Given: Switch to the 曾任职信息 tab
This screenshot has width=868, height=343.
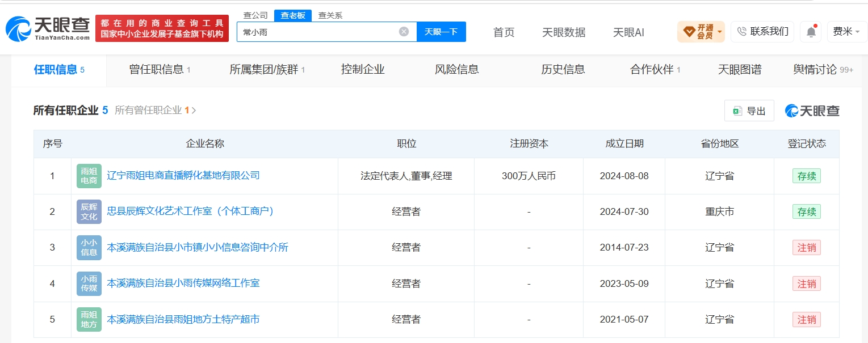Looking at the screenshot, I should (x=160, y=70).
